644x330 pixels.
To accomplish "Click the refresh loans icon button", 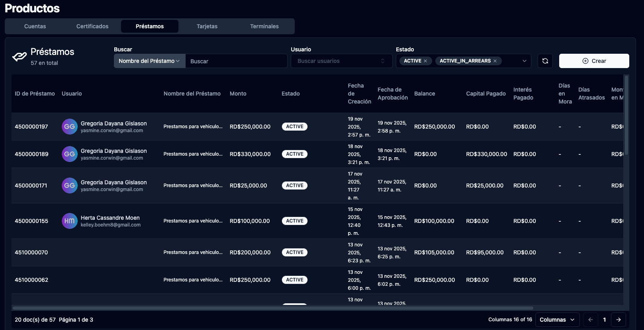I will pyautogui.click(x=545, y=61).
